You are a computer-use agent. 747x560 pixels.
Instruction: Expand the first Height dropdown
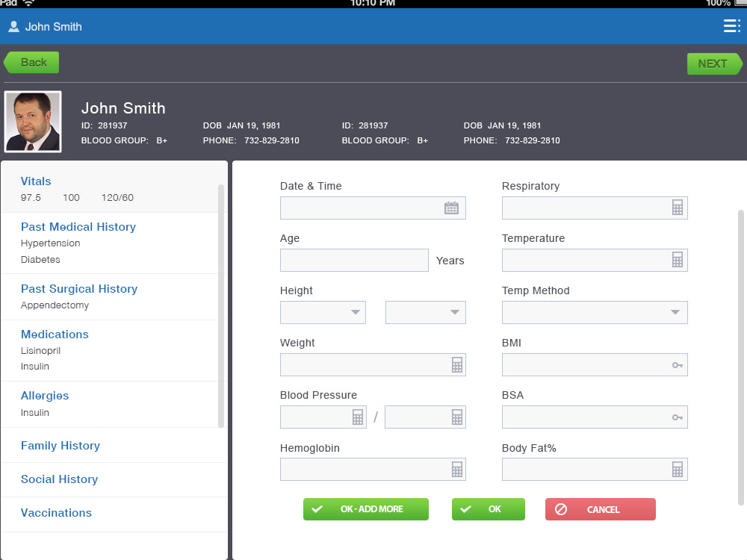[323, 312]
